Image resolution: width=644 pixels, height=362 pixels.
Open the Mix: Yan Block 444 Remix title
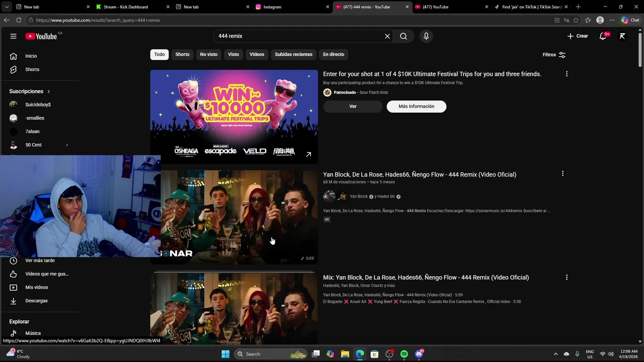point(426,278)
